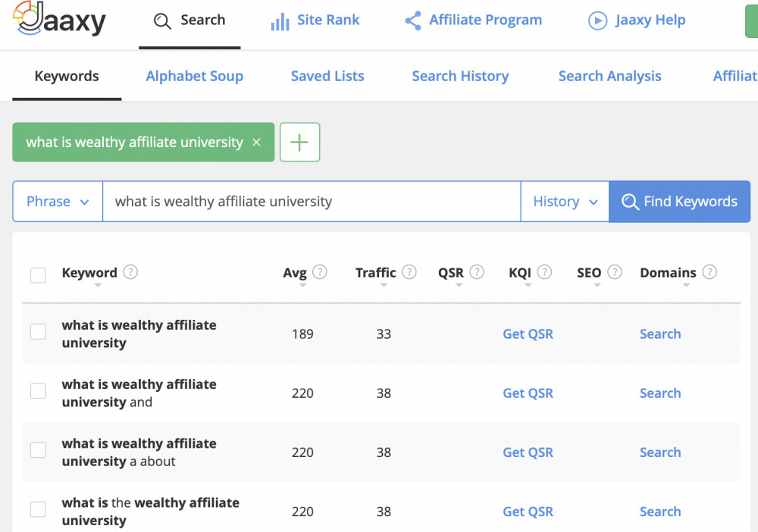Go to Affiliate Program

point(473,20)
